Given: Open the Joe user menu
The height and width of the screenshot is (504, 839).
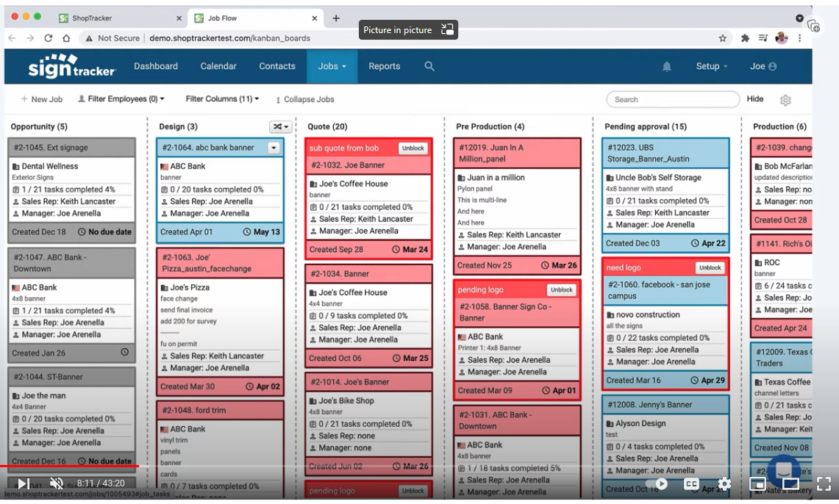Looking at the screenshot, I should (x=763, y=66).
